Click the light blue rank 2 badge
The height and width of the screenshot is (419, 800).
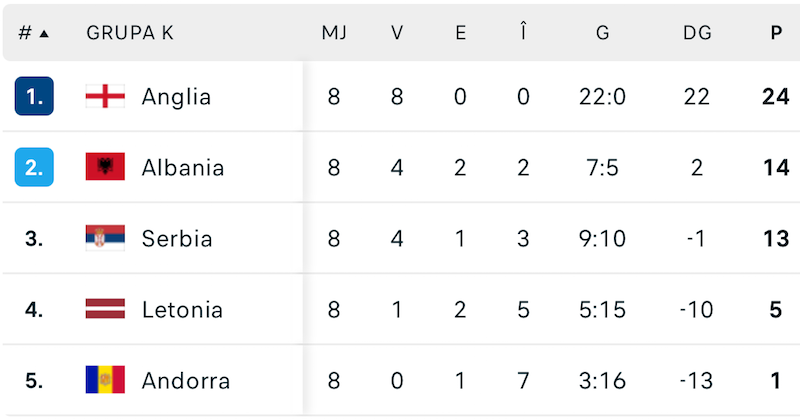[x=34, y=167]
